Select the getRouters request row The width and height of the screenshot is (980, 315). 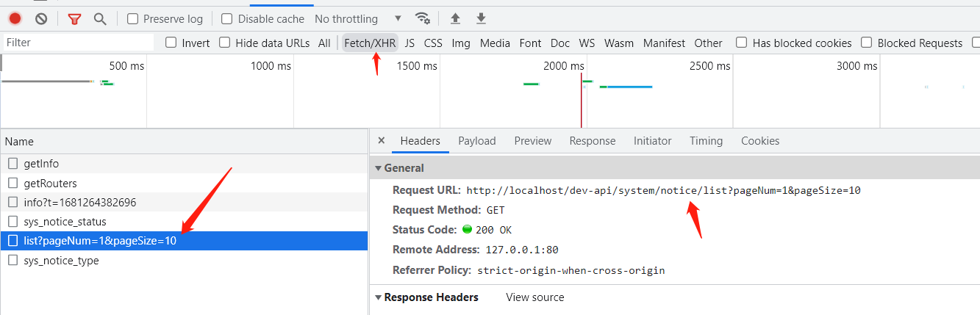pyautogui.click(x=50, y=184)
